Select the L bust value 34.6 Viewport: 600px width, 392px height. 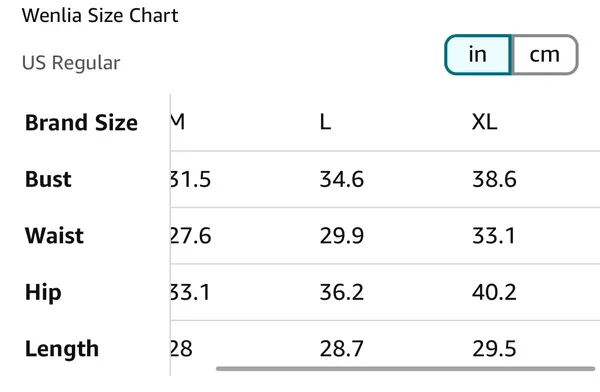click(342, 179)
